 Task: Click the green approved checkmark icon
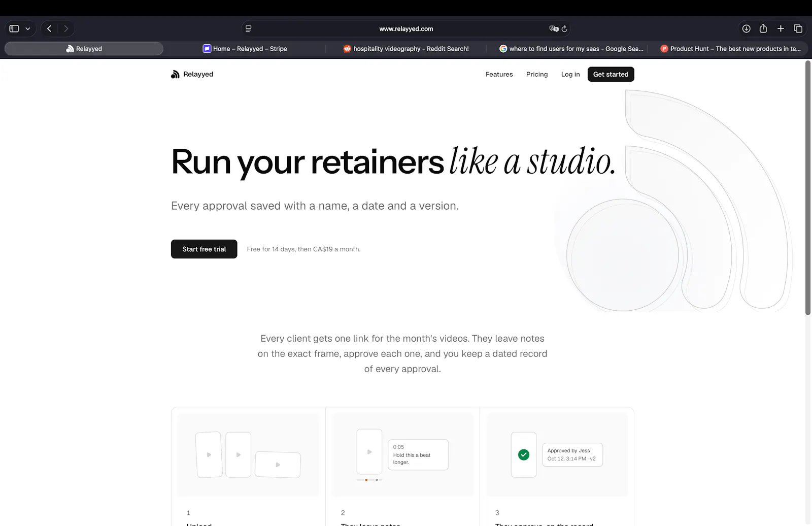pyautogui.click(x=524, y=455)
